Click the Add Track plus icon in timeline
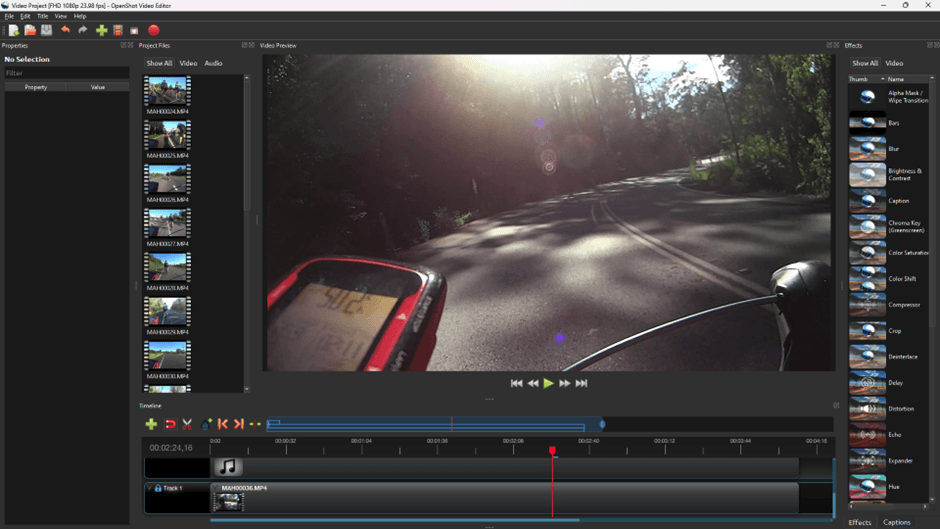 point(151,424)
